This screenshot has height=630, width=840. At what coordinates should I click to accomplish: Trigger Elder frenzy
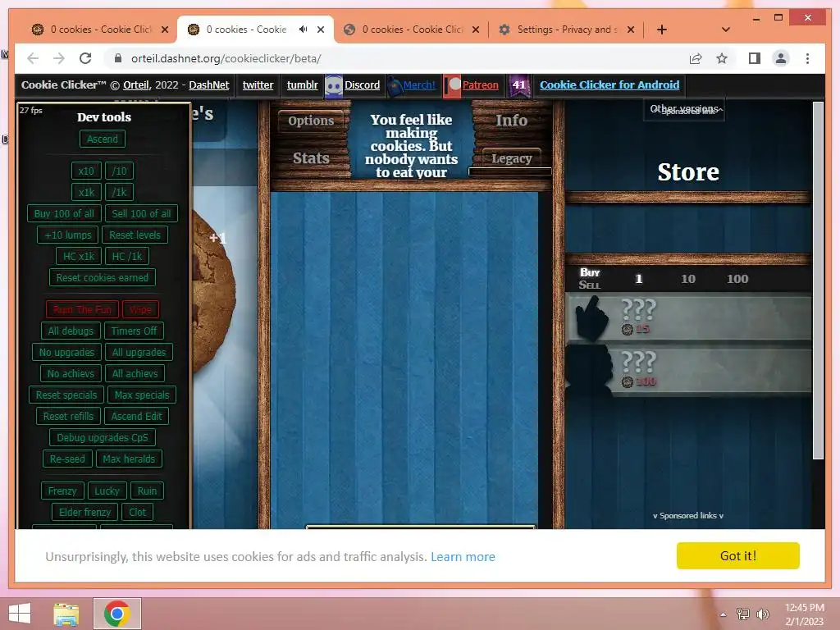[x=84, y=512]
